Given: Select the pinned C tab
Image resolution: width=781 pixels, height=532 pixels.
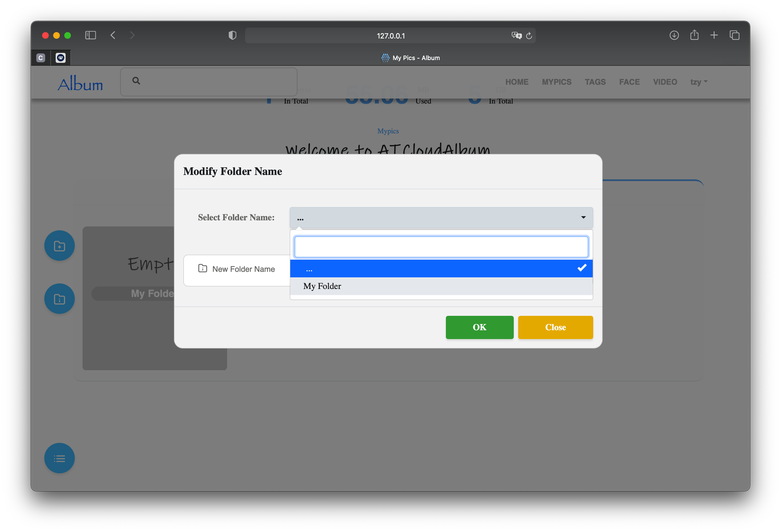Looking at the screenshot, I should [41, 58].
